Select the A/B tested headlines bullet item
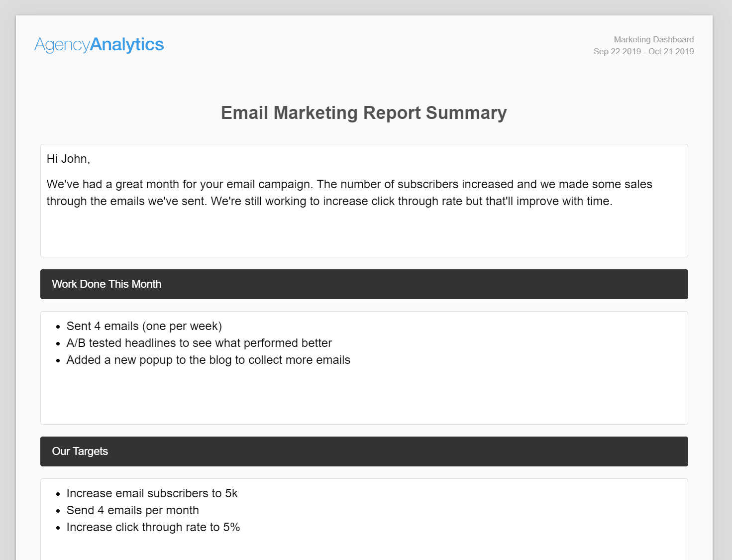Image resolution: width=732 pixels, height=560 pixels. tap(199, 343)
